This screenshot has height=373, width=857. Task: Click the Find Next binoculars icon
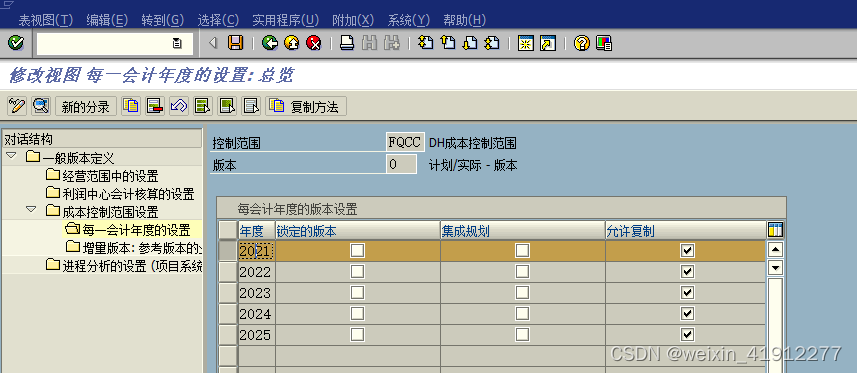click(x=391, y=43)
